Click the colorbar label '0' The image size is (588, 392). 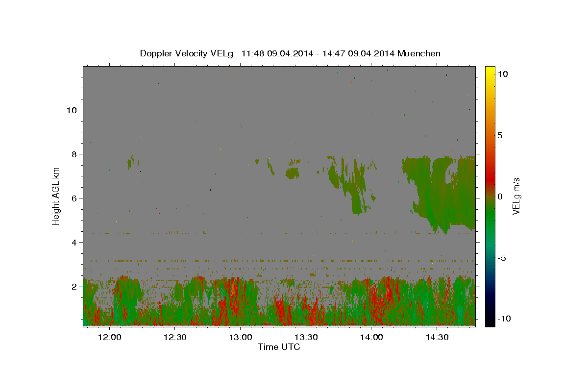[500, 196]
